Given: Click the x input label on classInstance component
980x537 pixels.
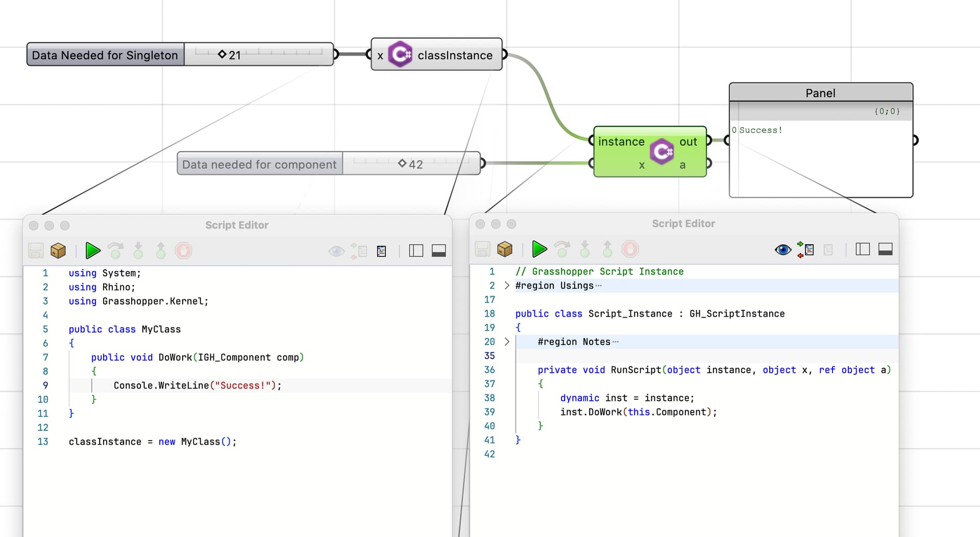Looking at the screenshot, I should click(380, 56).
